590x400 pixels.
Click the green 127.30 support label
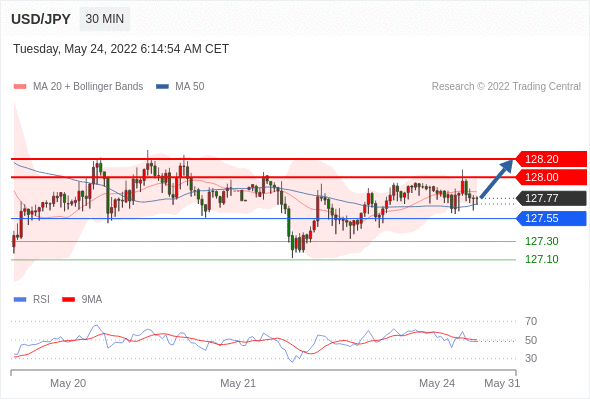pyautogui.click(x=541, y=241)
